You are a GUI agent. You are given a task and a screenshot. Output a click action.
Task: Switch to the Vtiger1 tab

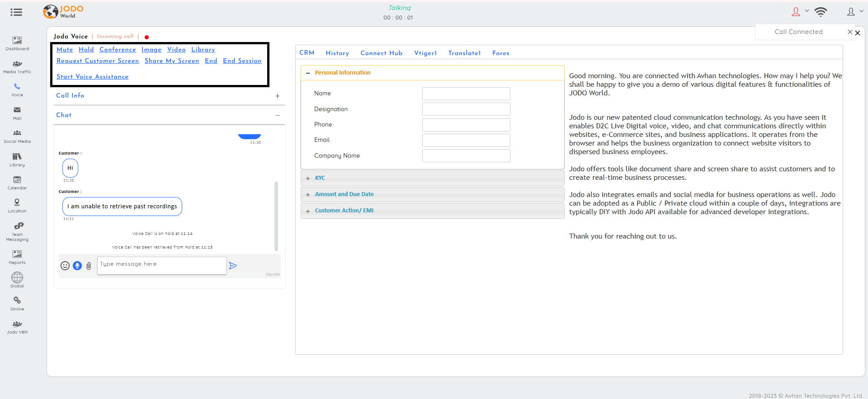[x=425, y=53]
